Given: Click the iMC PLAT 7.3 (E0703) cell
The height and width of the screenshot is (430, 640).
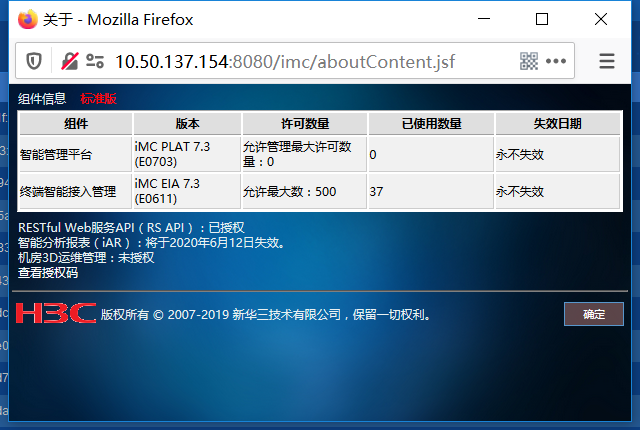Looking at the screenshot, I should tap(187, 154).
